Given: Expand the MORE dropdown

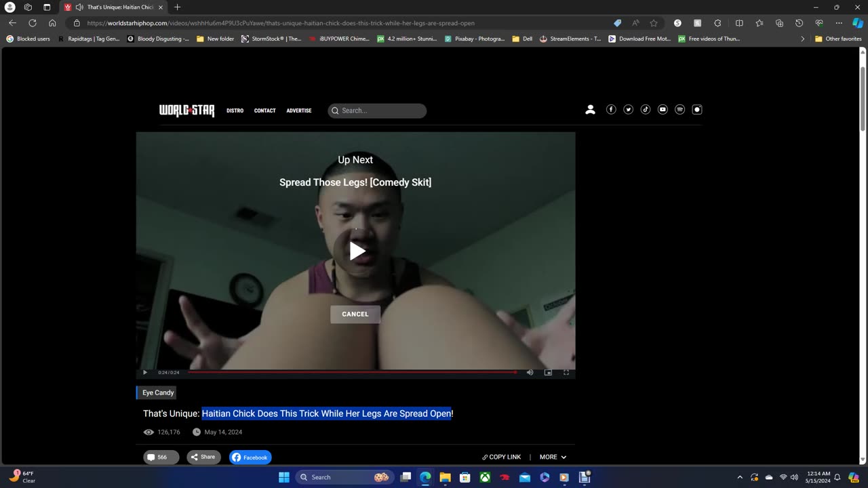Looking at the screenshot, I should 553,457.
